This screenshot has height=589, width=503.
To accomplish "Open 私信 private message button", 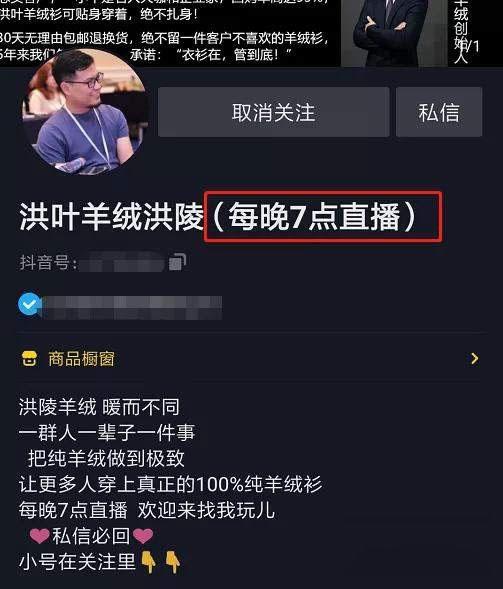I will (x=439, y=112).
